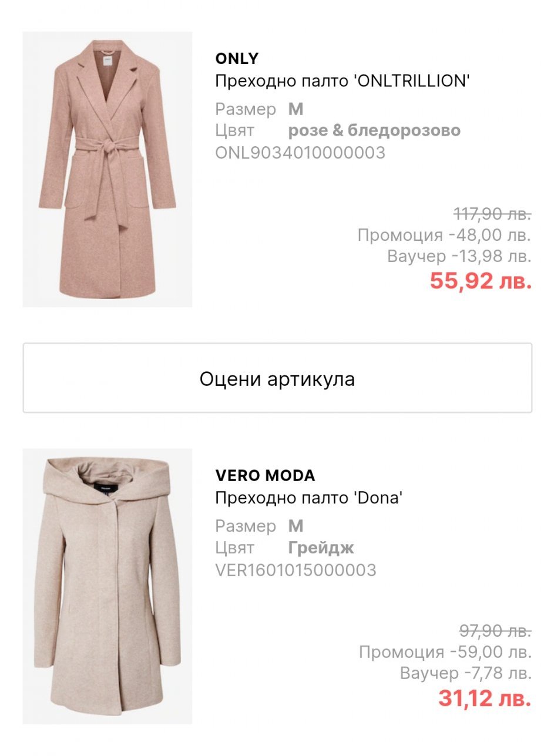This screenshot has height=756, width=554.
Task: Click the article code VER1601015000003
Action: [x=296, y=570]
